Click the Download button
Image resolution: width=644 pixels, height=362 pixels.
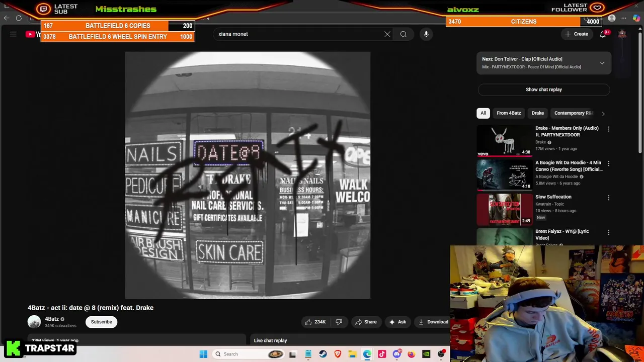tap(433, 322)
